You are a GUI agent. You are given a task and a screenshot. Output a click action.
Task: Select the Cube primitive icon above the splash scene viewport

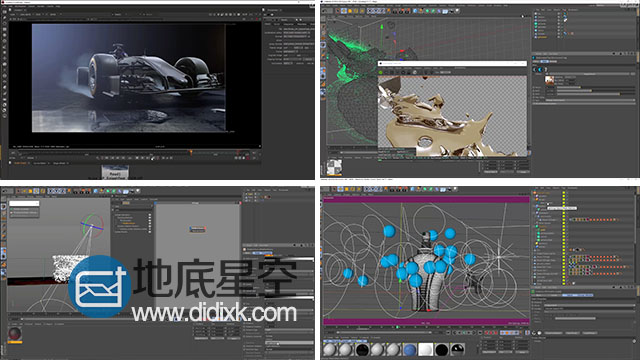(416, 11)
